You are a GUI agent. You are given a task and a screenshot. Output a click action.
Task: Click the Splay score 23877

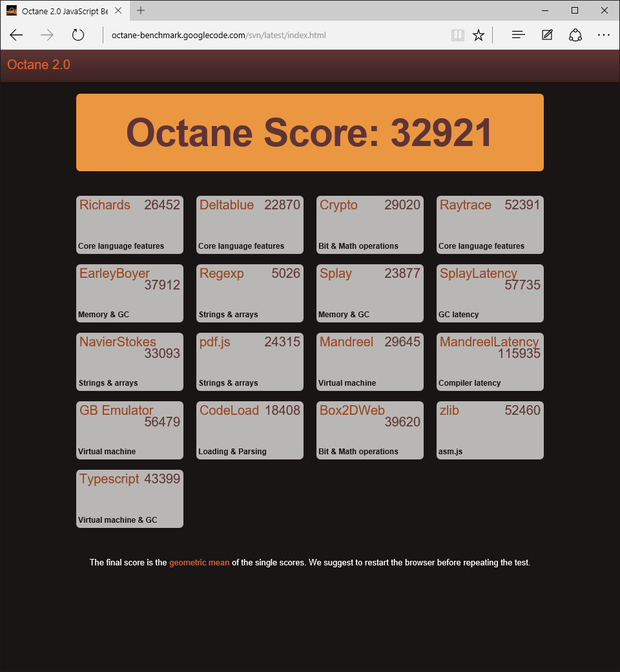402,273
